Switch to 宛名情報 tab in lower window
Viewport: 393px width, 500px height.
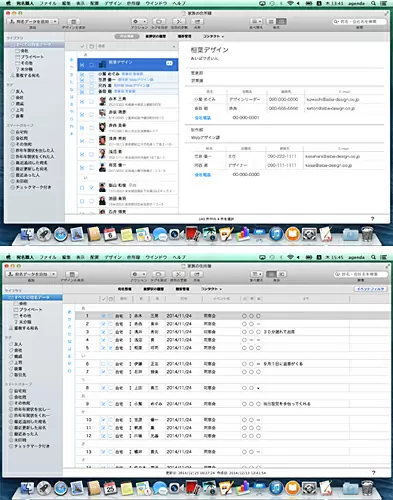click(124, 289)
